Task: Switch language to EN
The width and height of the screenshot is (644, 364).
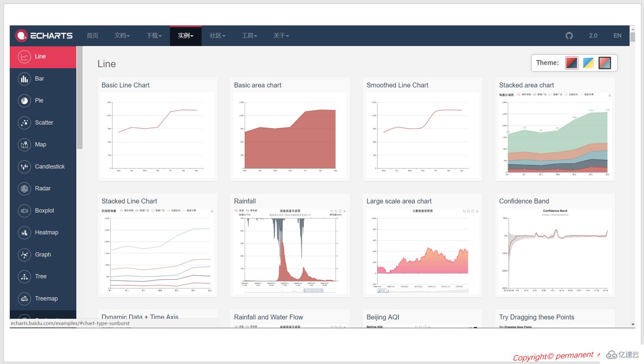Action: point(617,36)
